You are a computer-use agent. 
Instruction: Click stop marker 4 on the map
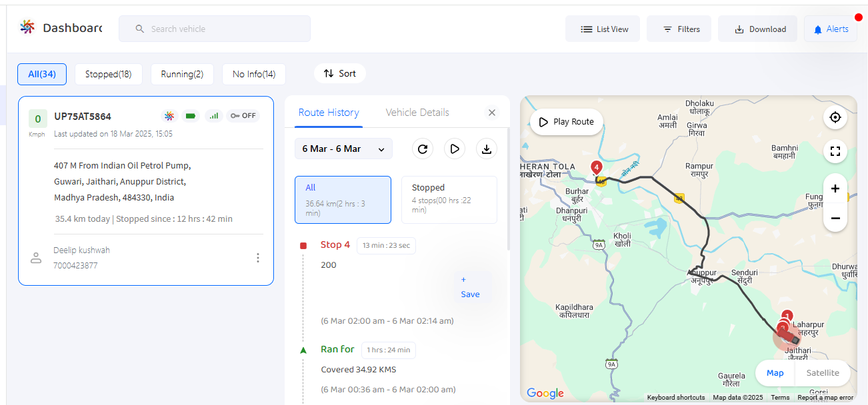coord(597,168)
